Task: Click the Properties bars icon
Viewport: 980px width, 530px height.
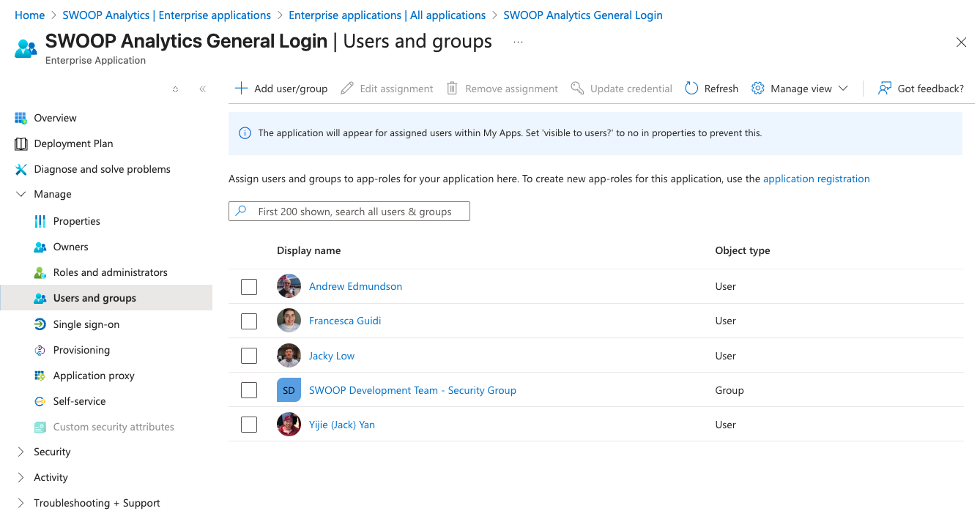Action: [x=40, y=221]
